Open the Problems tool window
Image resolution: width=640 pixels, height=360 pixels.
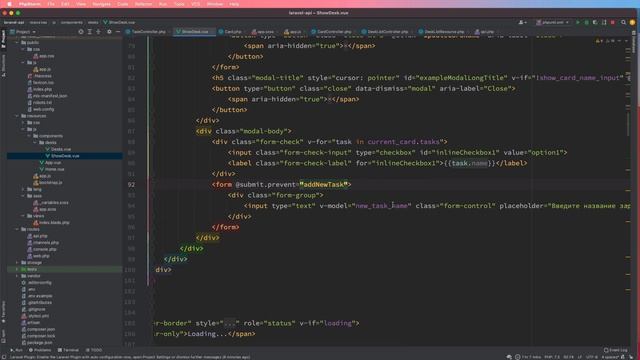pyautogui.click(x=40, y=350)
